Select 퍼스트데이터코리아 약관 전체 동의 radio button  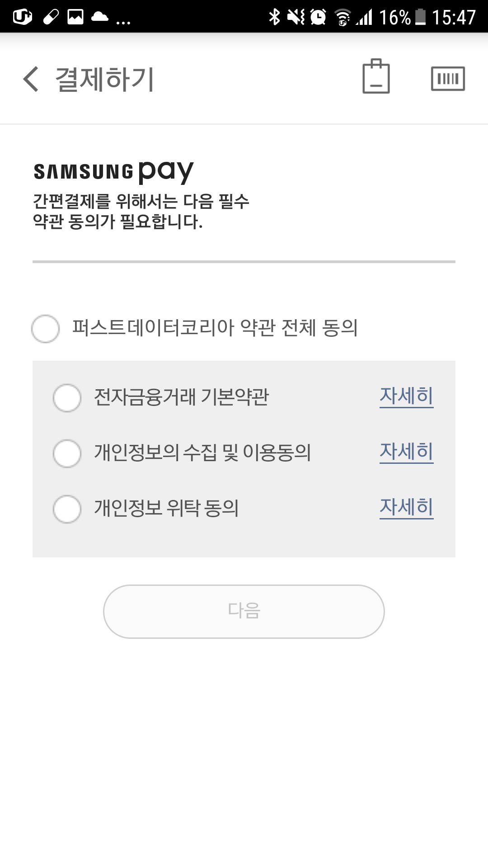pos(45,329)
